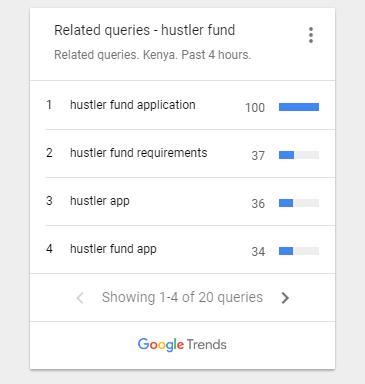Open the Google Trends logo link
The height and width of the screenshot is (384, 365).
click(182, 345)
